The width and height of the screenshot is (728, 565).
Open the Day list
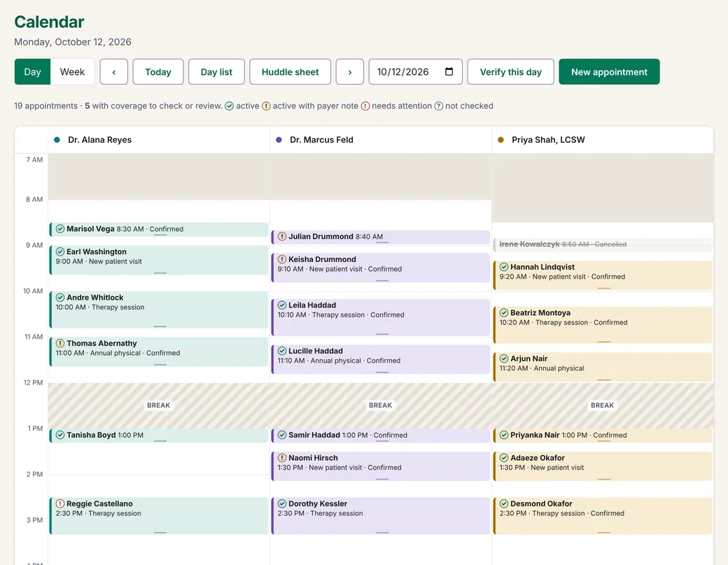[216, 72]
